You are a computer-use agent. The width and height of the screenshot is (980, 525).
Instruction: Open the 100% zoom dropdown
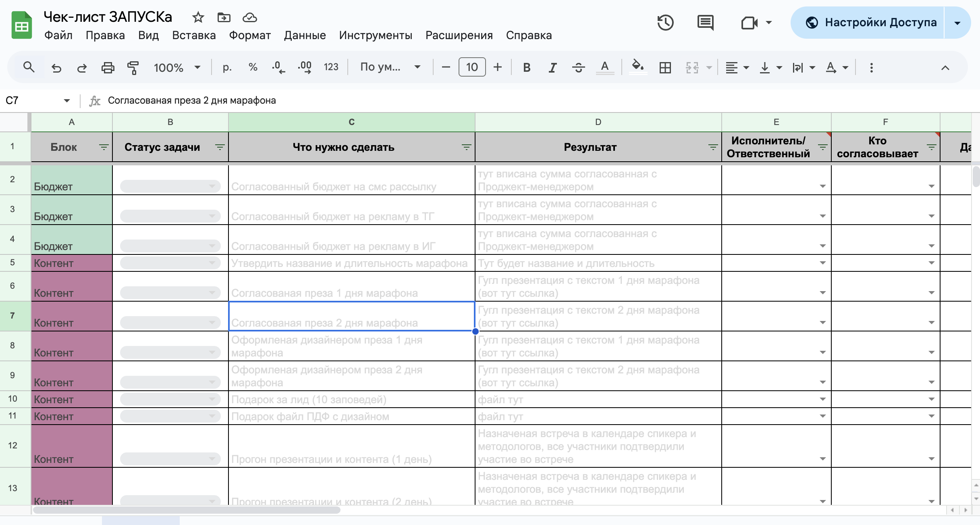click(176, 67)
